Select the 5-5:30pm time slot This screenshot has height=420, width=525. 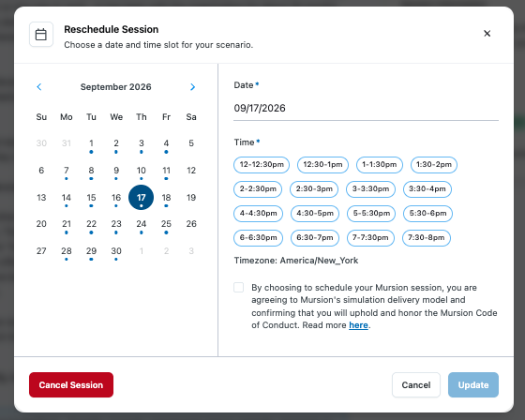tap(371, 214)
